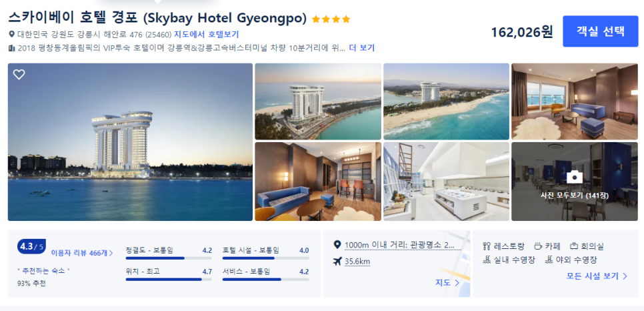The height and width of the screenshot is (311, 644).
Task: Select the 객실 선택 room button
Action: click(x=601, y=31)
